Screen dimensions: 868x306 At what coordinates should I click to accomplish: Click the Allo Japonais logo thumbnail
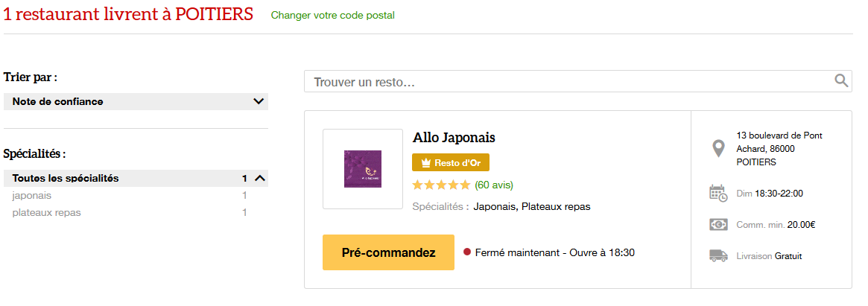[363, 169]
